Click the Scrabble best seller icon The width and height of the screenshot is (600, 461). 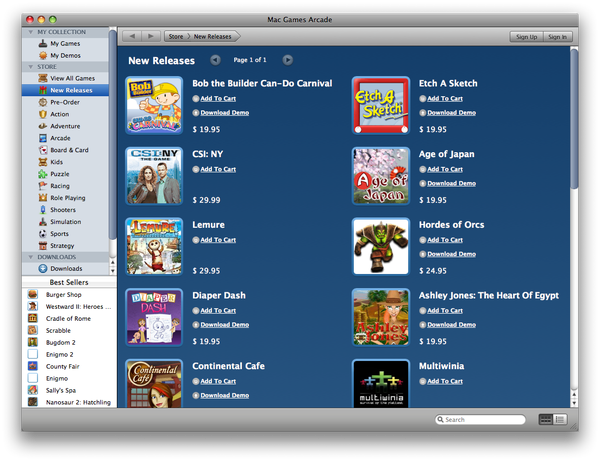point(33,330)
